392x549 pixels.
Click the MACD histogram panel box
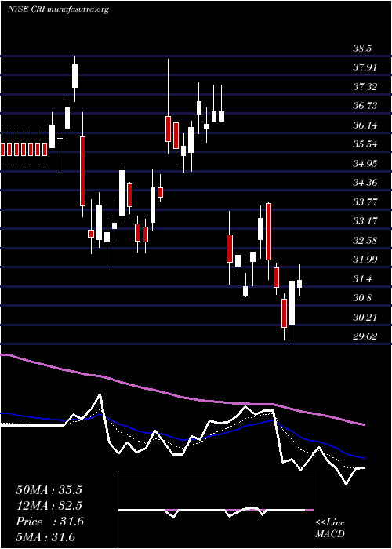216,510
